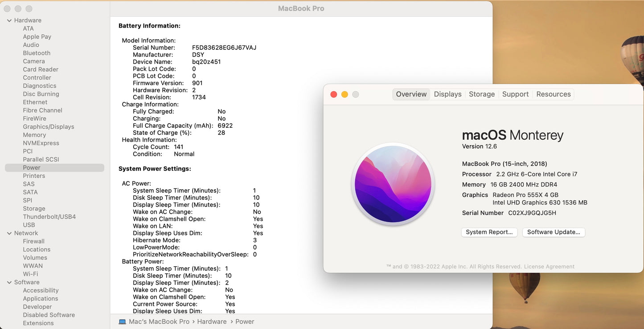
Task: Click the System Report button
Action: coord(489,232)
